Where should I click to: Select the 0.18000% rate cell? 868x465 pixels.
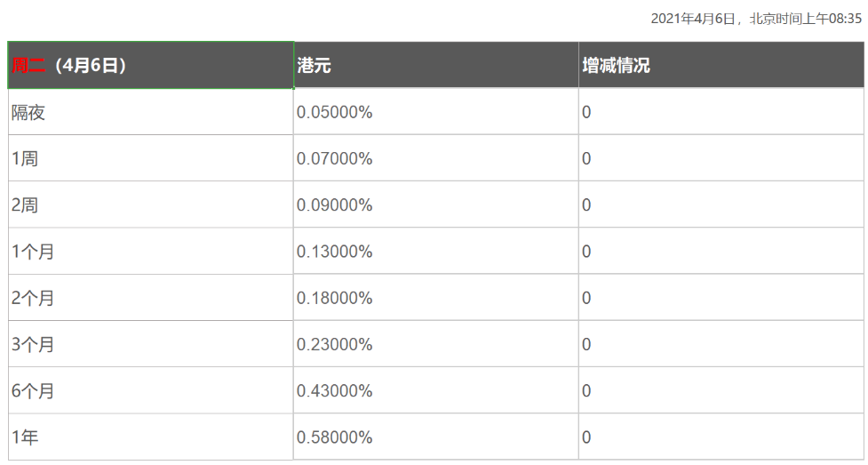point(334,298)
